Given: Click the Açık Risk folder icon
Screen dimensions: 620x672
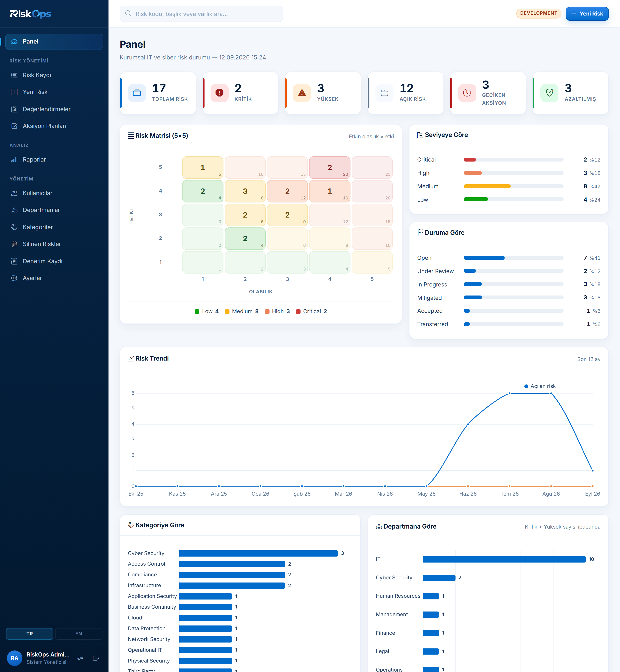Looking at the screenshot, I should pos(384,93).
